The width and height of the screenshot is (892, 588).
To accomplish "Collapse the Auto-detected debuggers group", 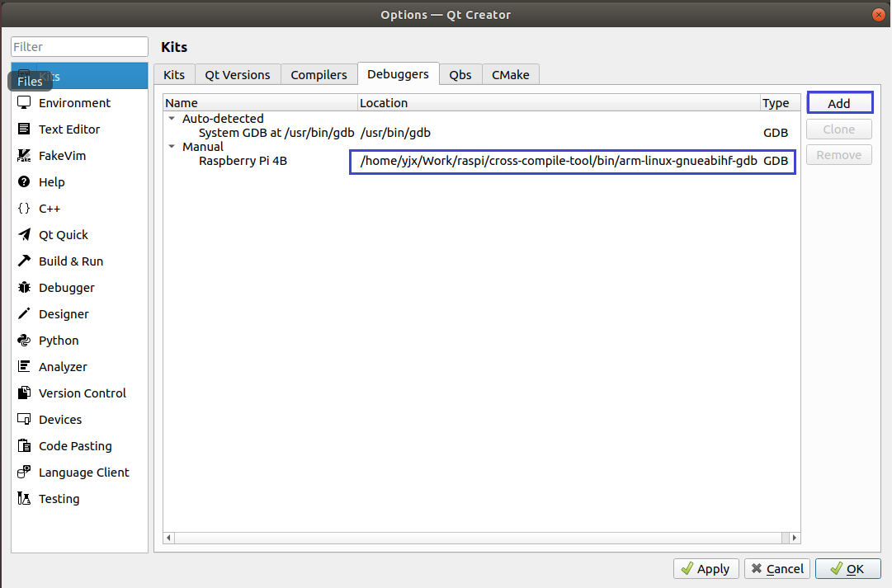I will point(172,118).
